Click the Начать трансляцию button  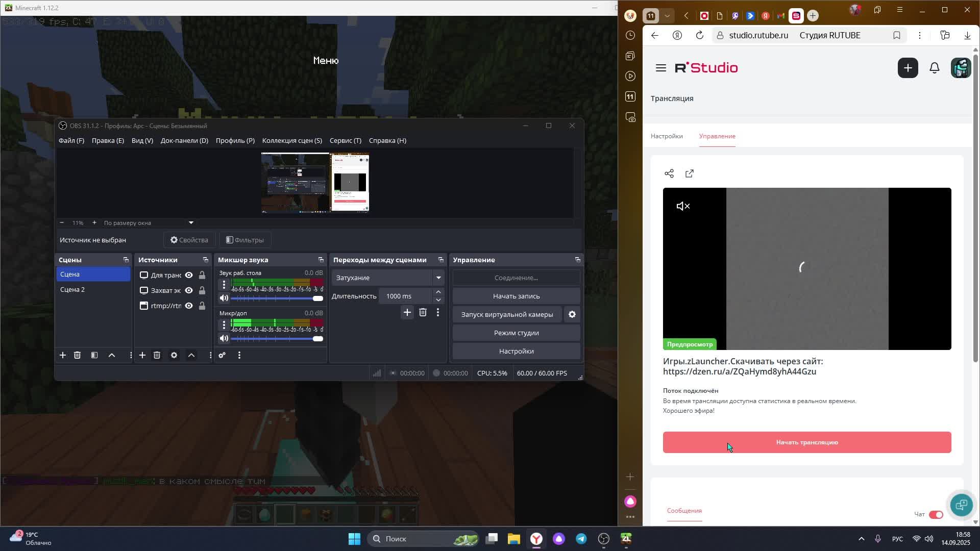point(806,442)
